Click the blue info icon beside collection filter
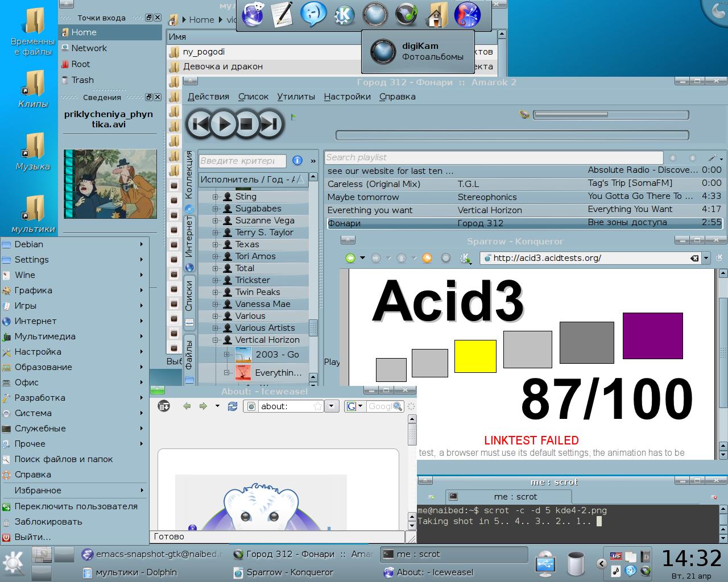Viewport: 728px width, 582px height. (x=297, y=161)
